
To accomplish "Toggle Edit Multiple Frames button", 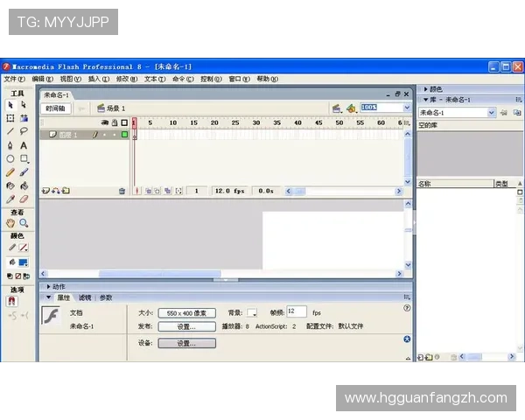I will (x=168, y=191).
